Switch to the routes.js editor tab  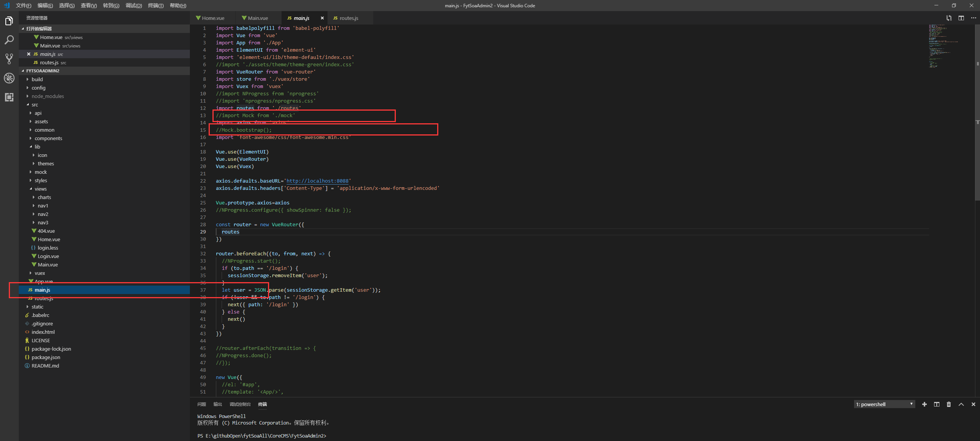coord(348,18)
